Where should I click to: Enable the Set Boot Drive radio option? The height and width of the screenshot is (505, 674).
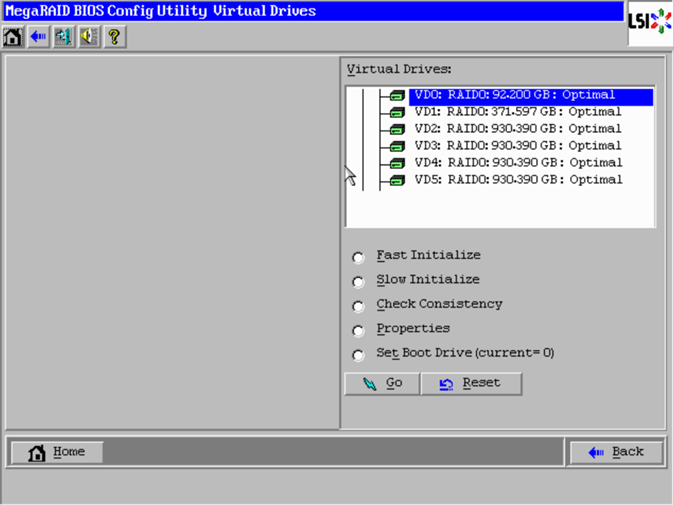click(358, 355)
